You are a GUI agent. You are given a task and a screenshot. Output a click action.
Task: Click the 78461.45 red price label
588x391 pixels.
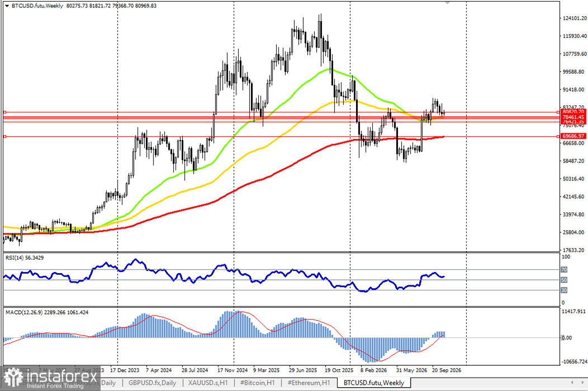click(x=573, y=117)
